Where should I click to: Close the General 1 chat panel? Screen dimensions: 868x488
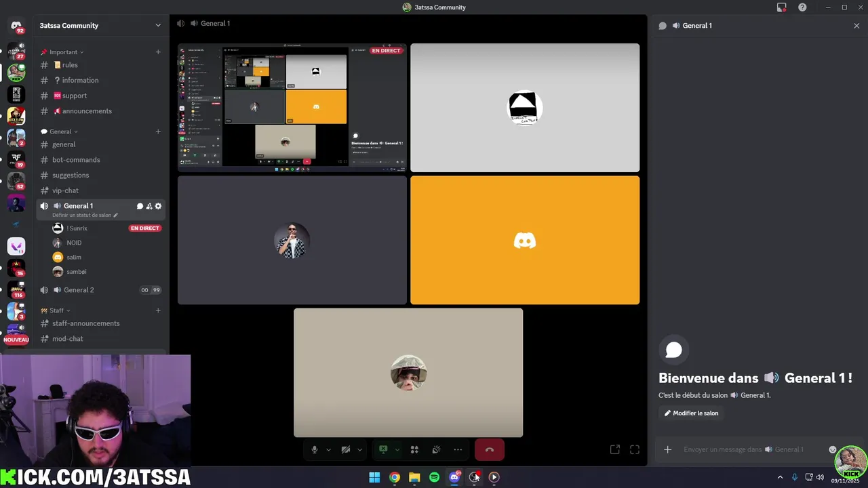coord(856,26)
